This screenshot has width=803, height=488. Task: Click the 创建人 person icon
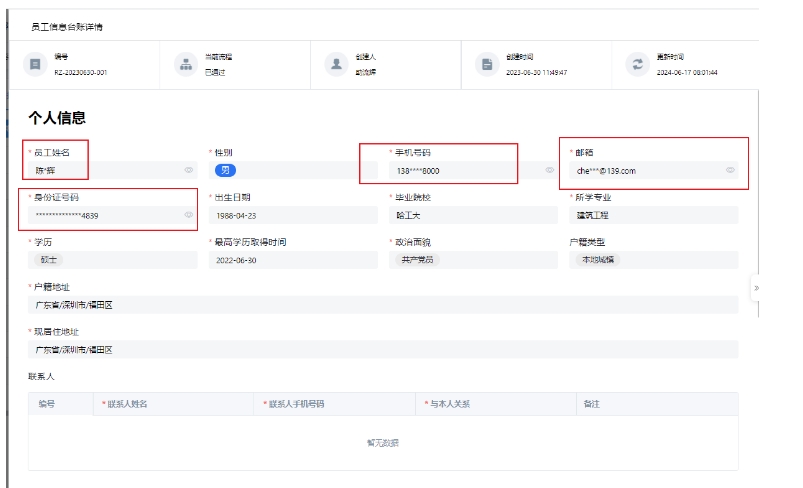[x=336, y=64]
